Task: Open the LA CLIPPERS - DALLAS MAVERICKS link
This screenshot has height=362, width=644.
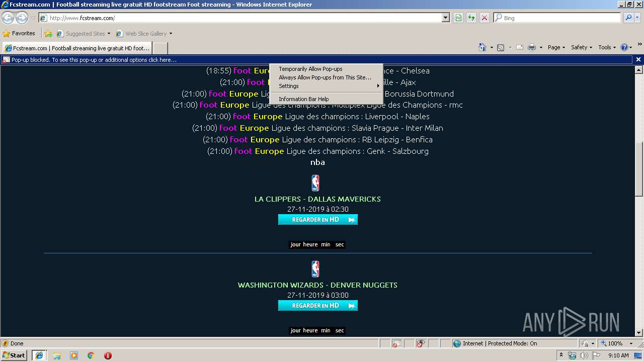Action: point(317,199)
